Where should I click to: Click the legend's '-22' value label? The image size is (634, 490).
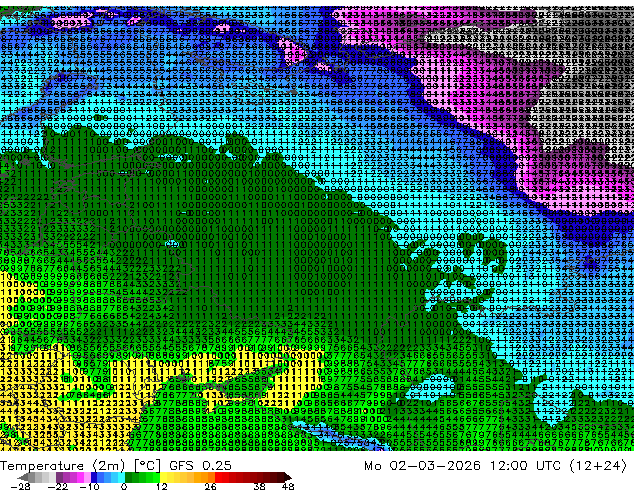click(x=58, y=486)
